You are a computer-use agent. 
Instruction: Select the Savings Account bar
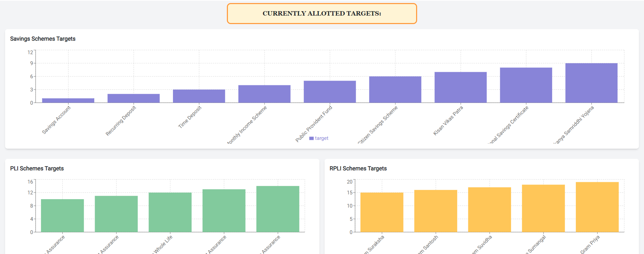point(68,101)
